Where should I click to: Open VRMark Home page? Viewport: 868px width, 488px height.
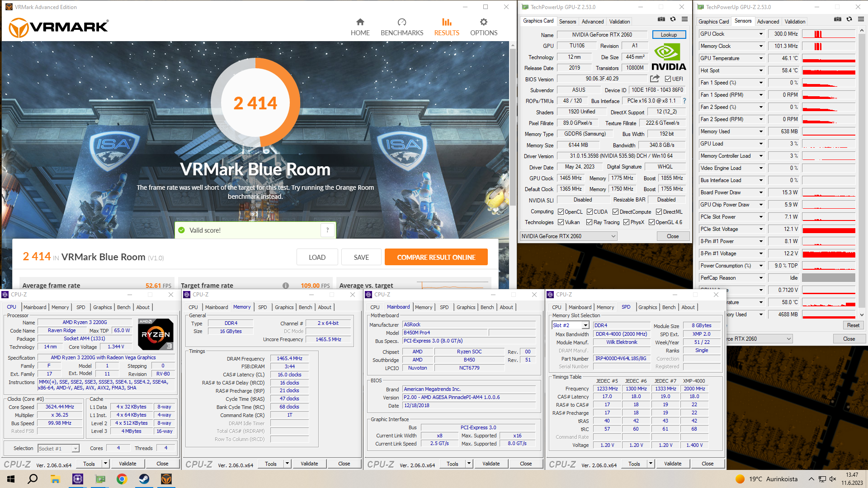point(360,27)
